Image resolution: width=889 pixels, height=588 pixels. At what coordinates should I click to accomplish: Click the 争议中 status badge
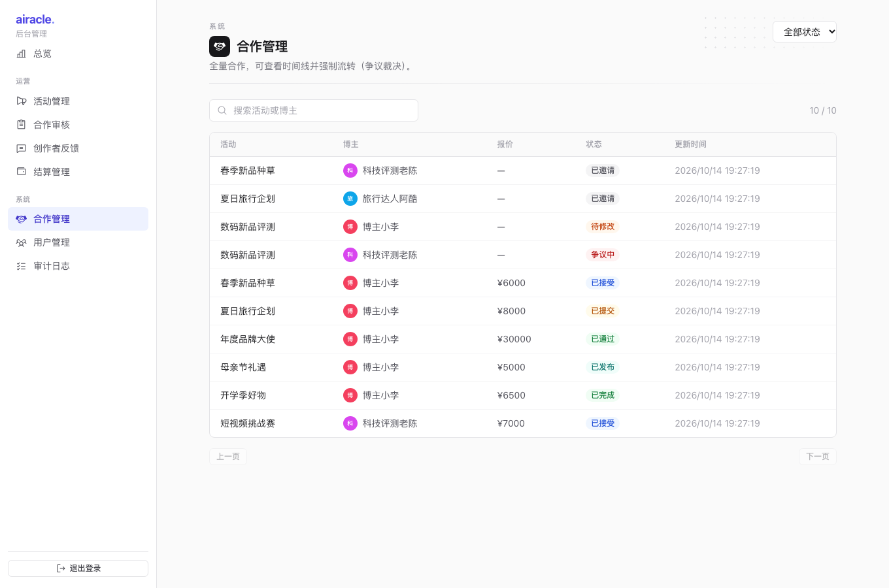(x=603, y=255)
